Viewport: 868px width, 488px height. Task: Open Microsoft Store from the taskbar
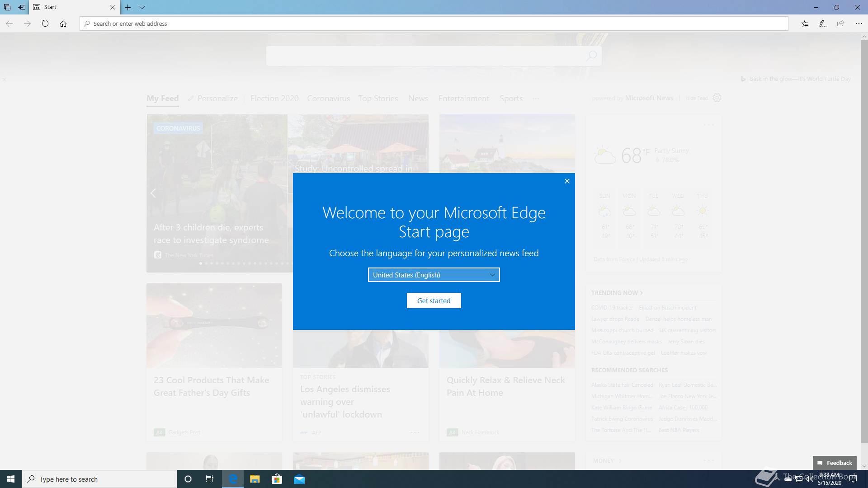[x=277, y=479]
